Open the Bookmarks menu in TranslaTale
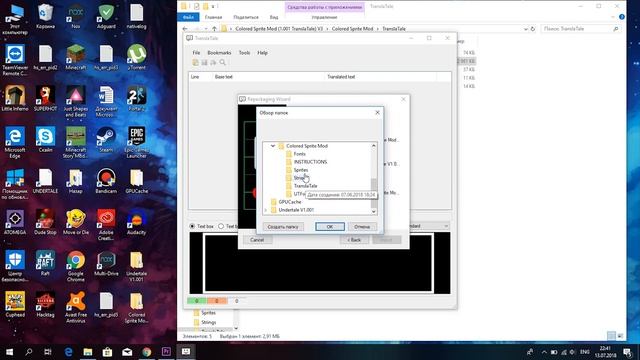This screenshot has height=360, width=640. point(219,53)
